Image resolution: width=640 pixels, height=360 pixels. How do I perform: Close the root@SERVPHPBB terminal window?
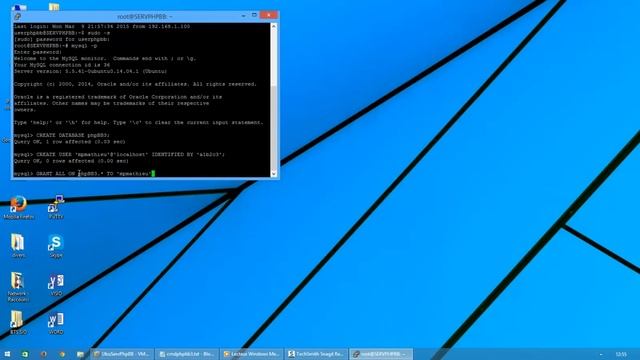(269, 16)
